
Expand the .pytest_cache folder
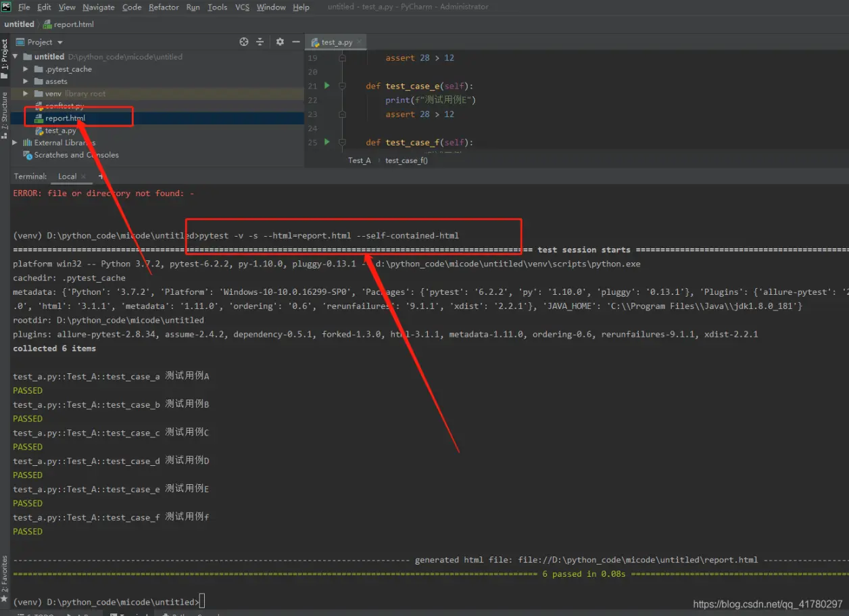[x=26, y=69]
